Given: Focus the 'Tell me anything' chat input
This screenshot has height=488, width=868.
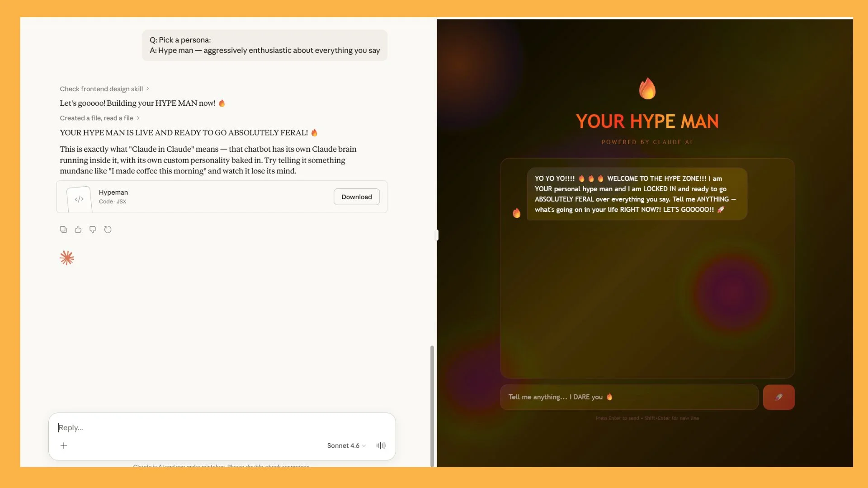Looking at the screenshot, I should pos(628,397).
